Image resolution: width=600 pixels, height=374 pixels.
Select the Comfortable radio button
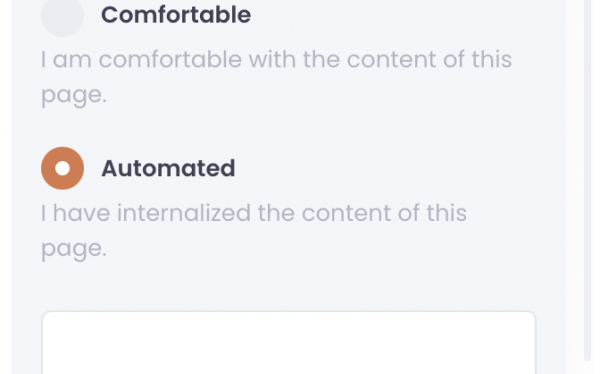(62, 15)
